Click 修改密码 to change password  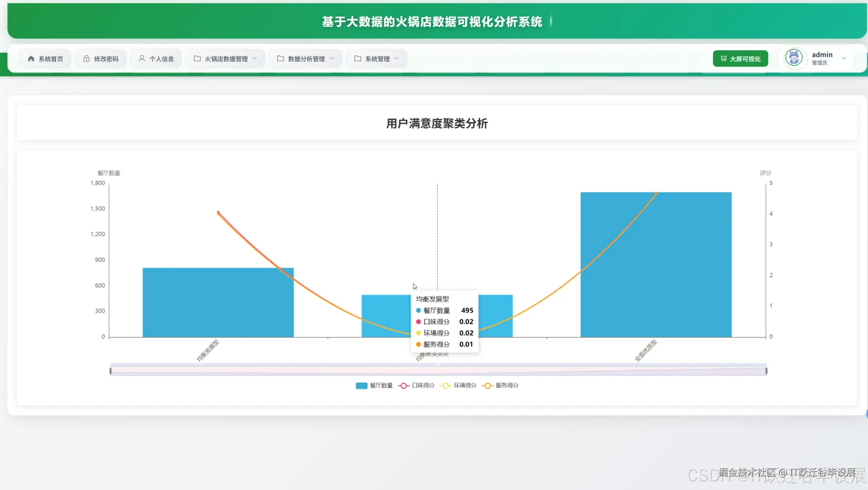pos(101,58)
